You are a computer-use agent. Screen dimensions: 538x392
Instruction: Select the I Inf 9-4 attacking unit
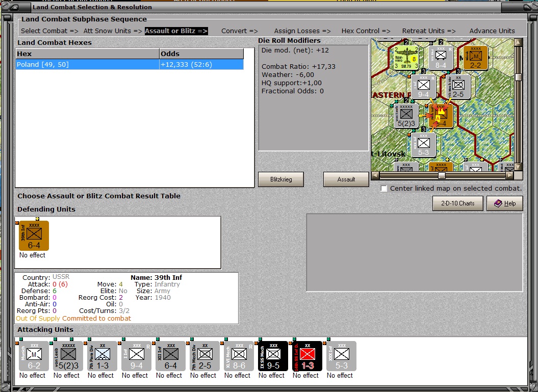pos(136,356)
